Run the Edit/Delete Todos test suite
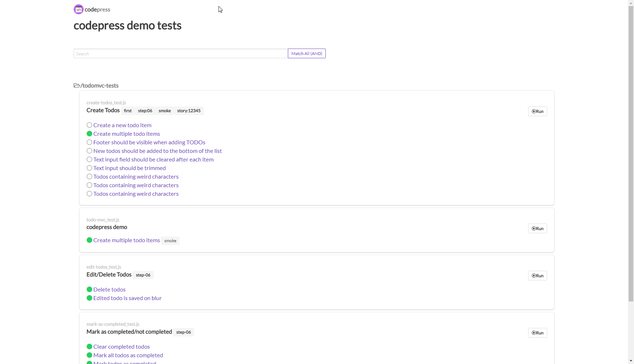The image size is (634, 364). pos(537,276)
